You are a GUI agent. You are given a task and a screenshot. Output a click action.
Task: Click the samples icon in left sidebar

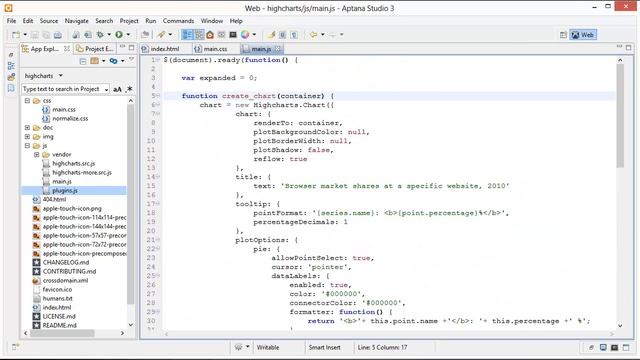click(11, 77)
